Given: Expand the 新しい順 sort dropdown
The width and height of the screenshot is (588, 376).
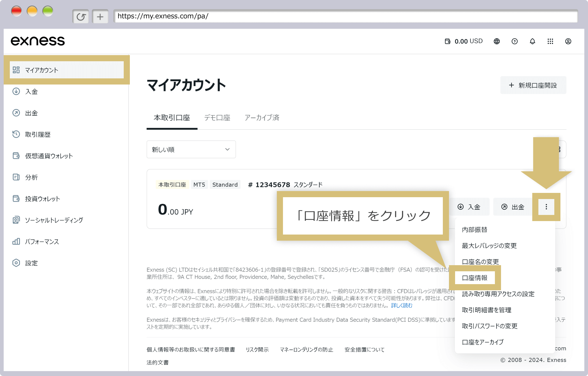Looking at the screenshot, I should (191, 149).
